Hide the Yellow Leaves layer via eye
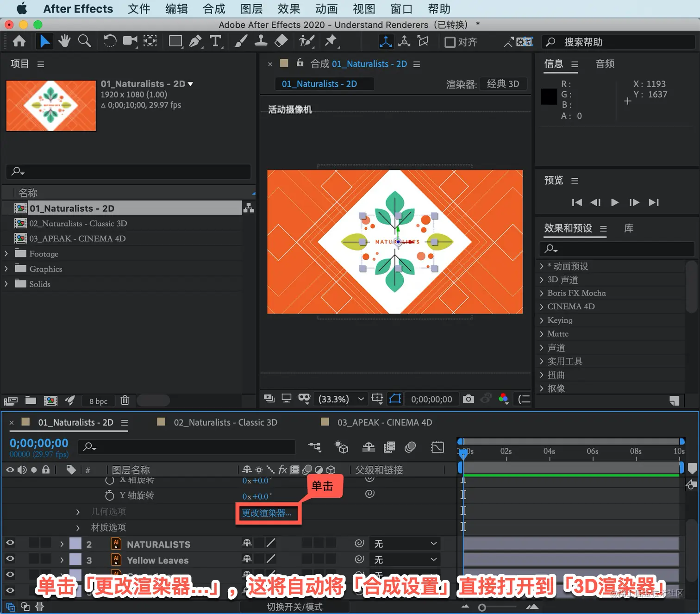The width and height of the screenshot is (700, 614). [10, 559]
